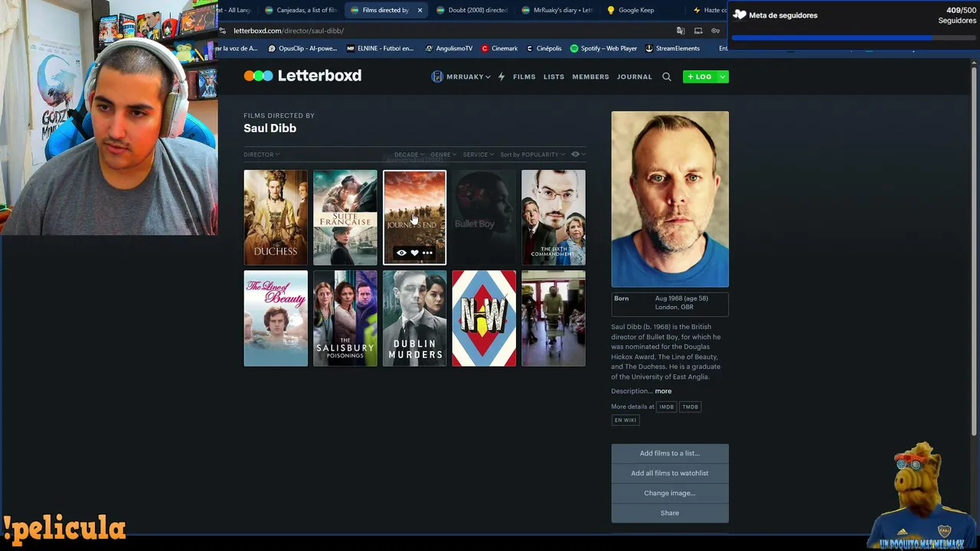
Task: Open the NW film poster
Action: tap(484, 318)
